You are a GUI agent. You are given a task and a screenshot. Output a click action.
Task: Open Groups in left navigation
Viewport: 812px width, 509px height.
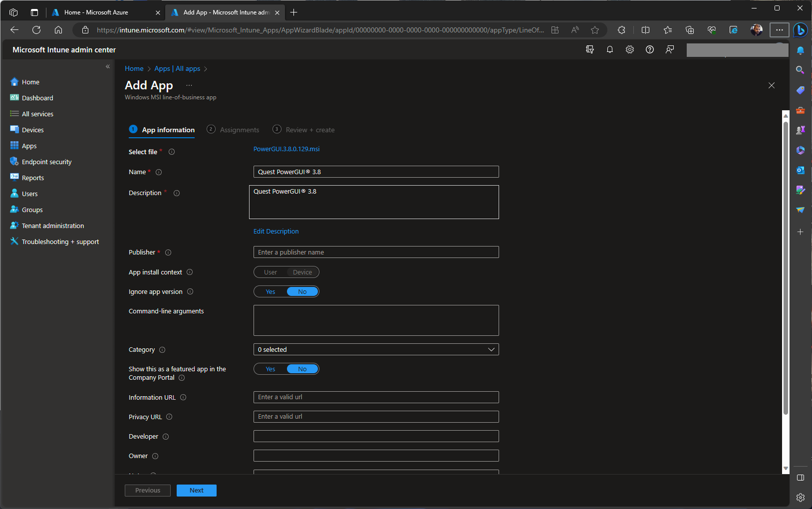pyautogui.click(x=32, y=210)
